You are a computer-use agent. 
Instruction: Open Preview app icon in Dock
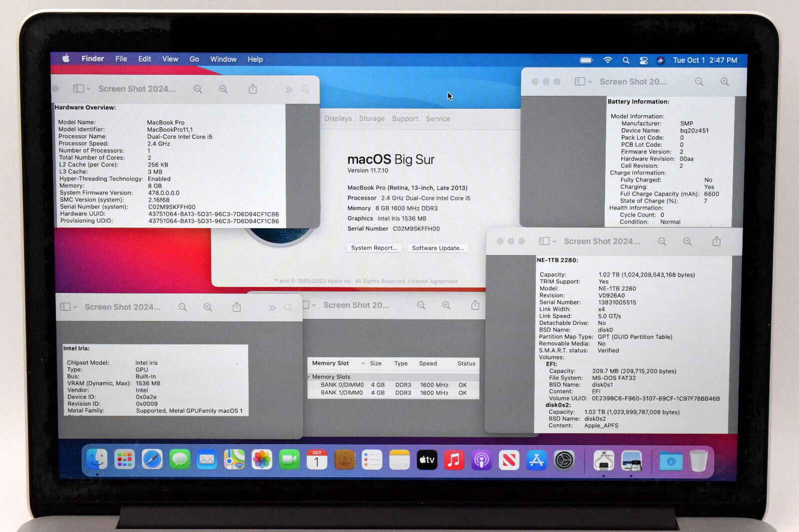pyautogui.click(x=632, y=460)
